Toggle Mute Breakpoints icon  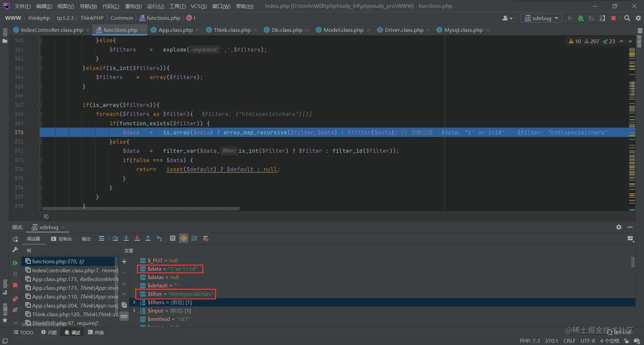coord(15,310)
